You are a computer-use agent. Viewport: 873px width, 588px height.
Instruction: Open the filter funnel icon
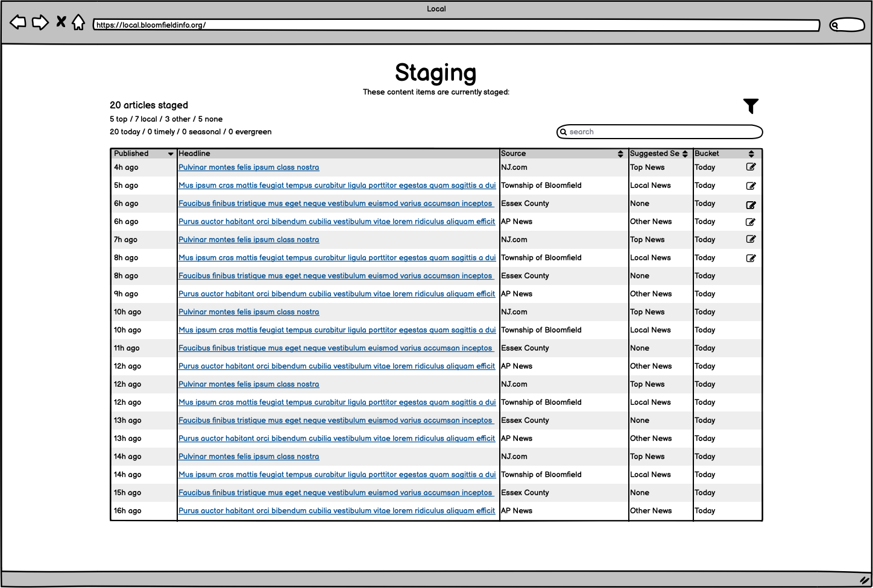(751, 106)
